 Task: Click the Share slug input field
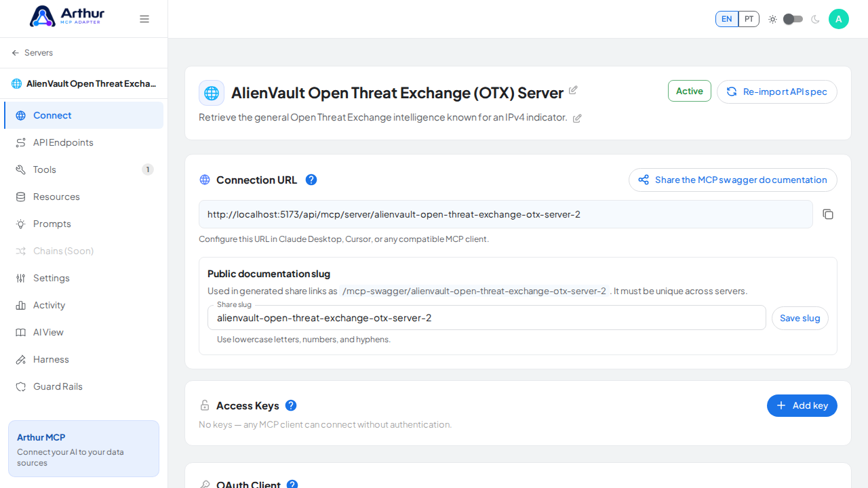point(487,318)
